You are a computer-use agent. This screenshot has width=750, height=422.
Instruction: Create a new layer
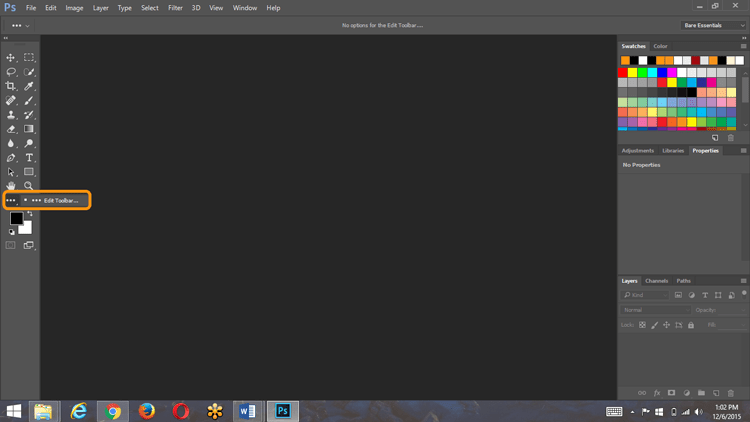(716, 393)
